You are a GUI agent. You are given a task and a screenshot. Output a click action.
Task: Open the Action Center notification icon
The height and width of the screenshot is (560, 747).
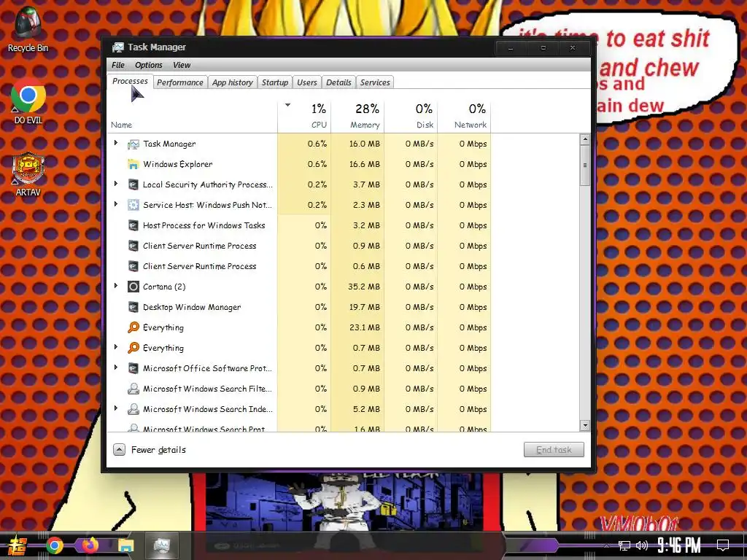click(723, 545)
